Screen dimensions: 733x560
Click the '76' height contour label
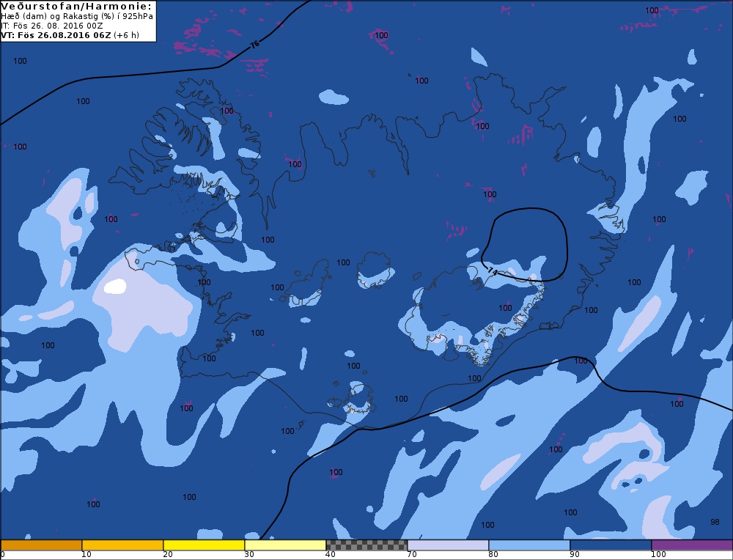(254, 45)
